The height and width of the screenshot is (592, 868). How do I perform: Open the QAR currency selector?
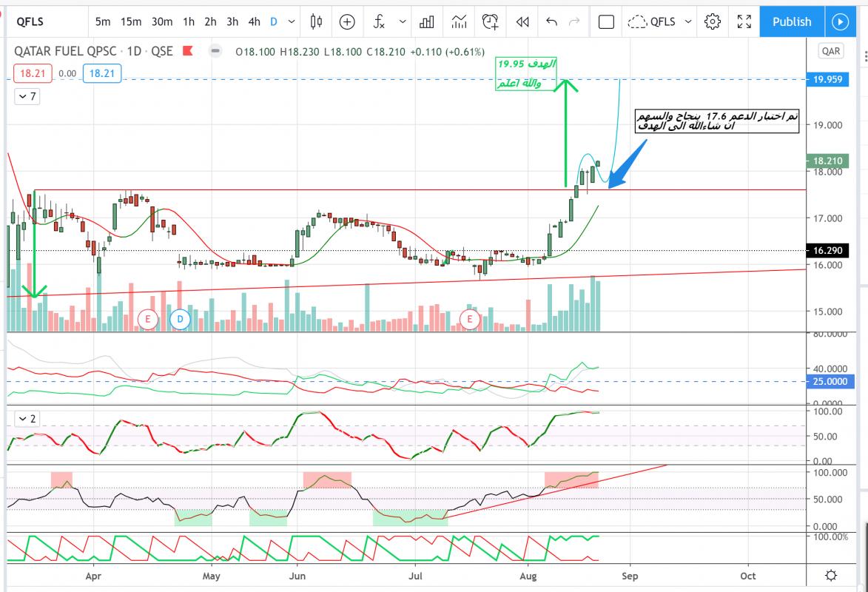pyautogui.click(x=830, y=51)
